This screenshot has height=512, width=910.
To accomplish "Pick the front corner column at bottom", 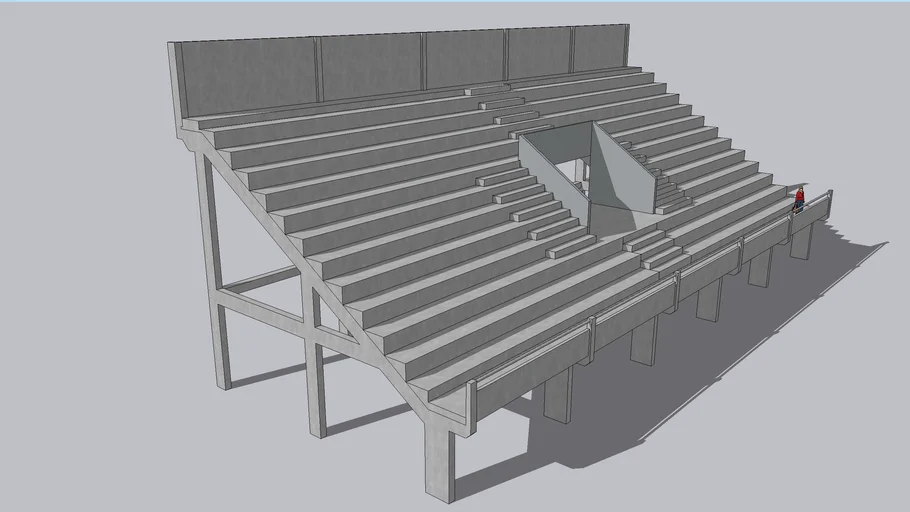I will [x=439, y=460].
